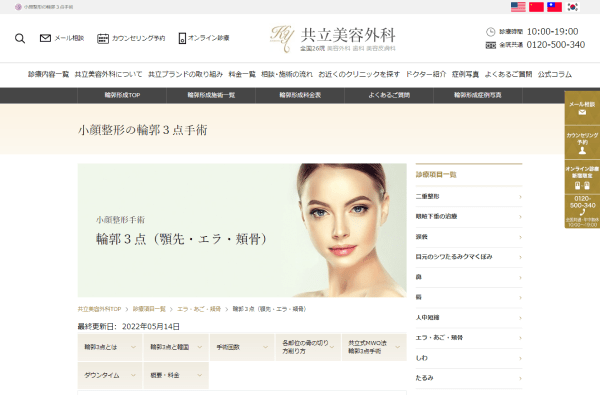Select the 輪郭形成TOP tab

pyautogui.click(x=122, y=95)
